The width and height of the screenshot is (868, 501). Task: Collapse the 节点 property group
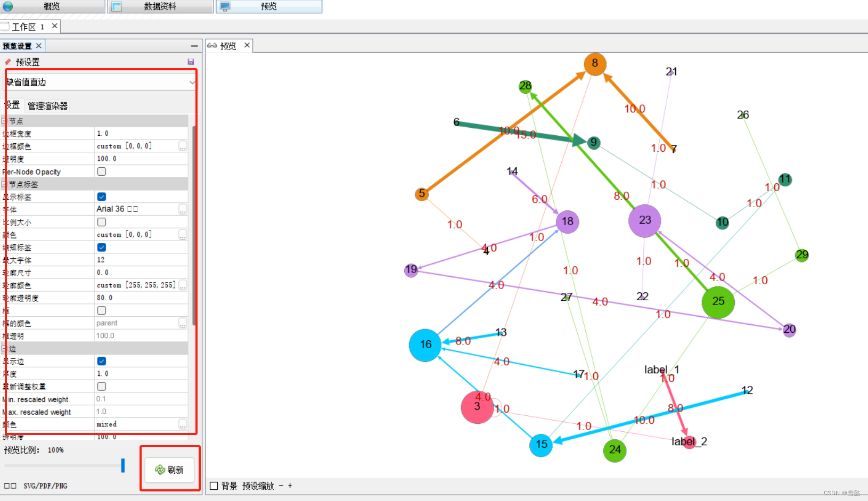click(4, 121)
